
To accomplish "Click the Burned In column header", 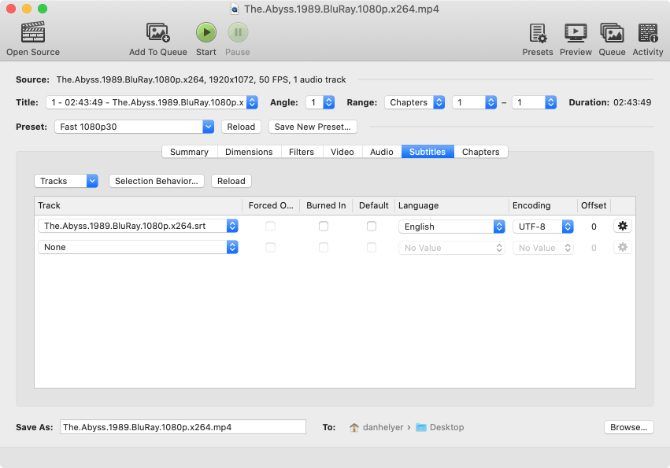I will [x=326, y=206].
